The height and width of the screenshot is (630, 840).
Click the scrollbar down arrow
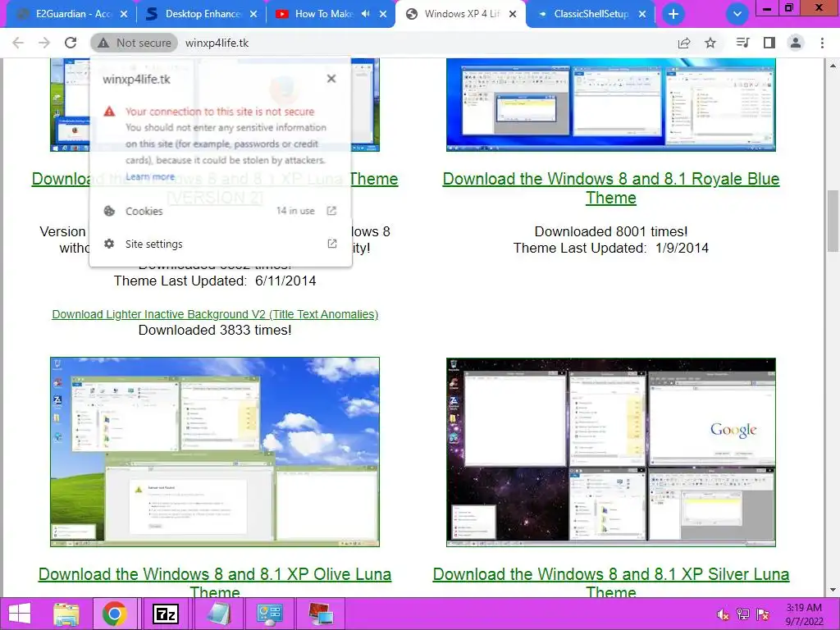point(833,591)
